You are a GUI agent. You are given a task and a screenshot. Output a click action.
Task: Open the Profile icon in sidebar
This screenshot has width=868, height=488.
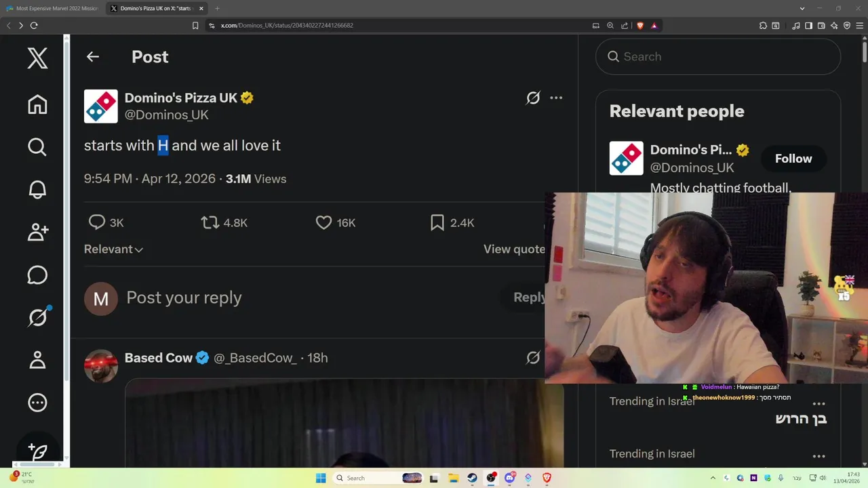(37, 360)
